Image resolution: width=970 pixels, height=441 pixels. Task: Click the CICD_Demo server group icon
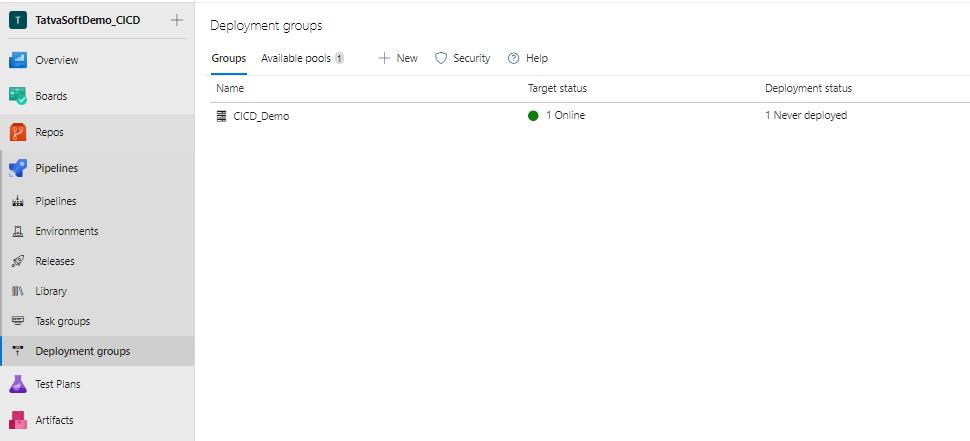221,116
